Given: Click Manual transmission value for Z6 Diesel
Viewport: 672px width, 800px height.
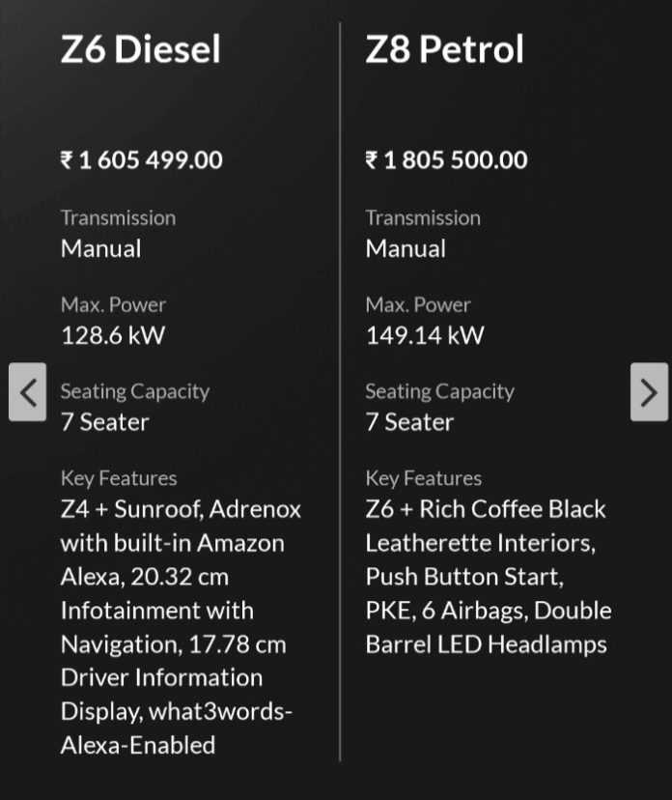Looking at the screenshot, I should [100, 249].
